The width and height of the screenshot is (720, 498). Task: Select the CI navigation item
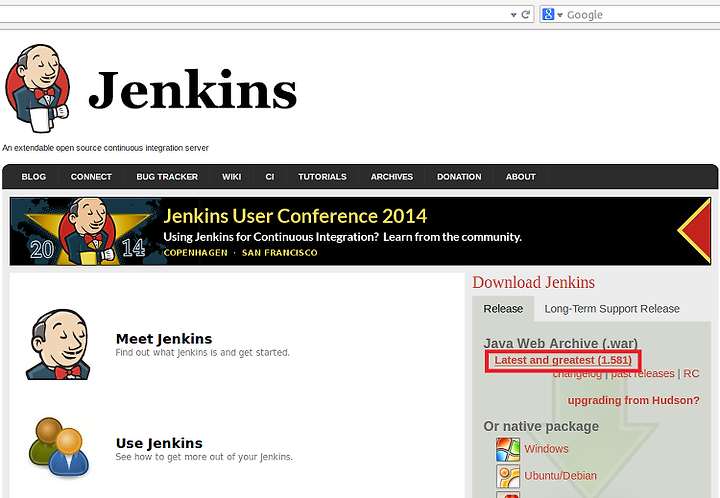(x=270, y=177)
